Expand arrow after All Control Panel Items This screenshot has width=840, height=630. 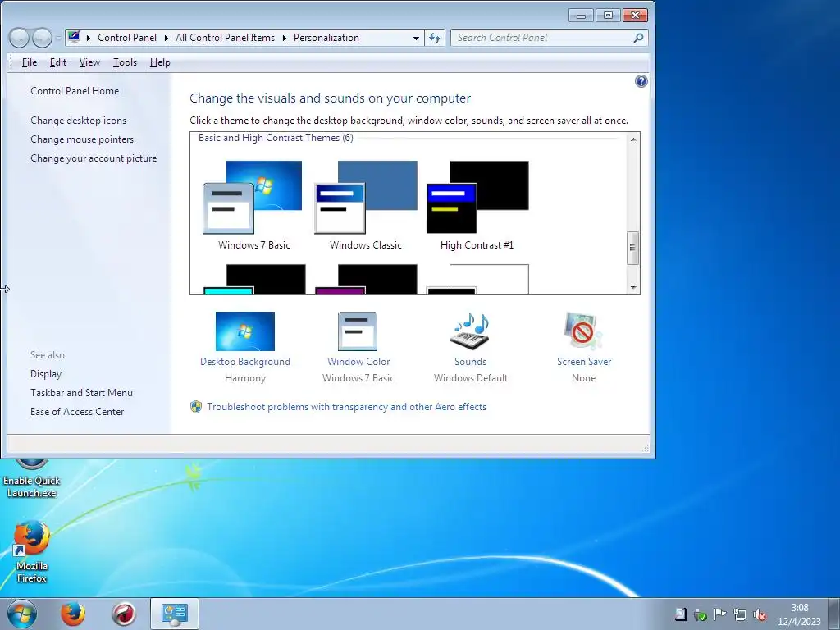[x=284, y=38]
